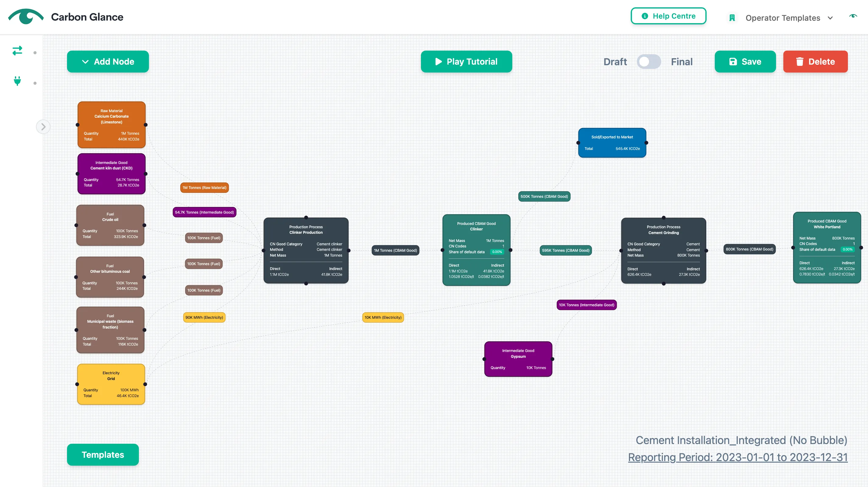Click the Share of default data badge on Clinker
868x487 pixels.
click(x=497, y=252)
